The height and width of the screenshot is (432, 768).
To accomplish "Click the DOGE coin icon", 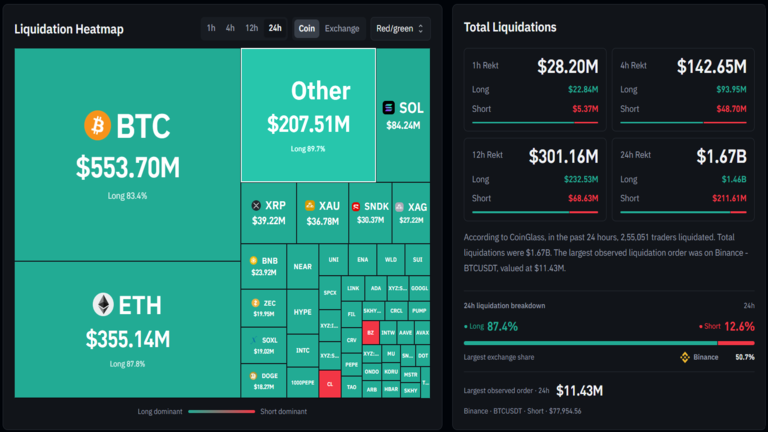I will click(253, 376).
